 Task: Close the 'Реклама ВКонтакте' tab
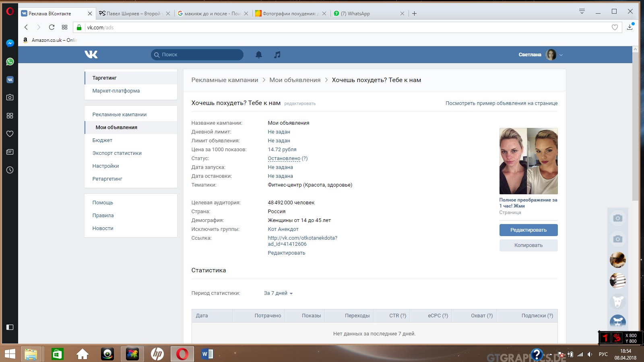coord(90,13)
